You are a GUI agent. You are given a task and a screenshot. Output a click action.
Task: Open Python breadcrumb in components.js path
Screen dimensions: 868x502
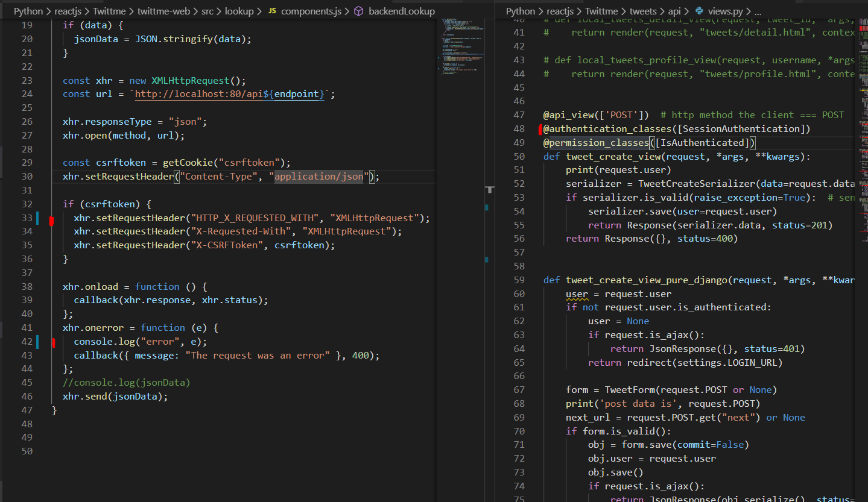click(29, 11)
